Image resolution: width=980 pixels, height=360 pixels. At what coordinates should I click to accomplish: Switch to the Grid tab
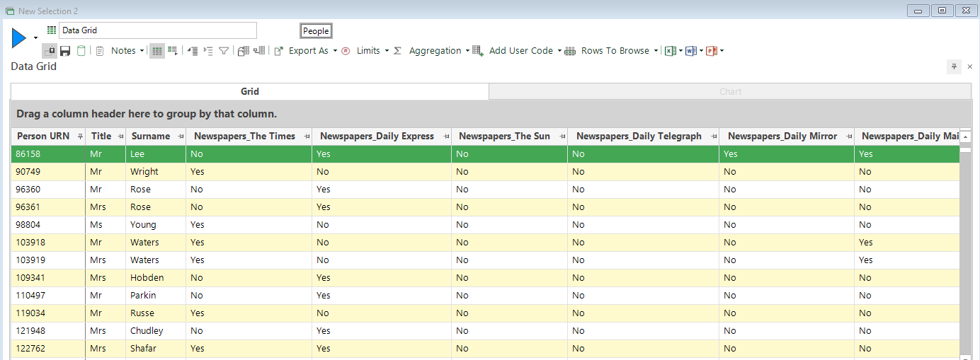click(250, 91)
